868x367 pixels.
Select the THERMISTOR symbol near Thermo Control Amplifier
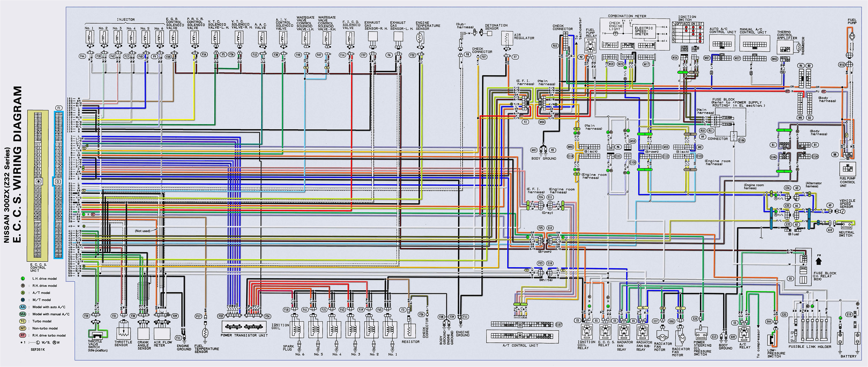coord(799,48)
